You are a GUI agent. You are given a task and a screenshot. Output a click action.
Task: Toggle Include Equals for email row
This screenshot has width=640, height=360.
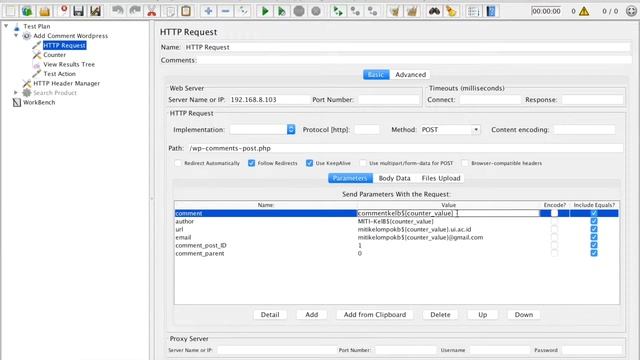pos(594,237)
